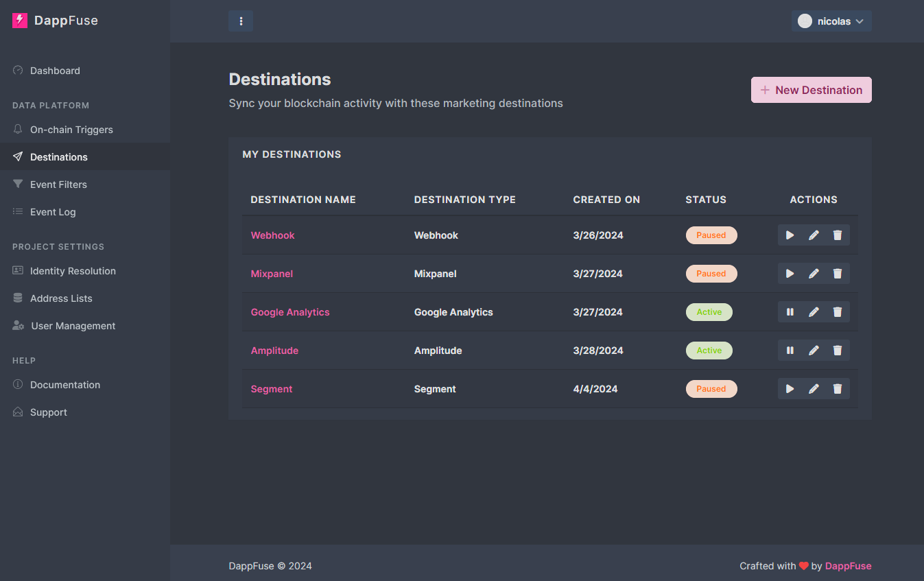The width and height of the screenshot is (924, 581).
Task: Delete the Mixpanel destination trash icon
Action: coord(838,274)
